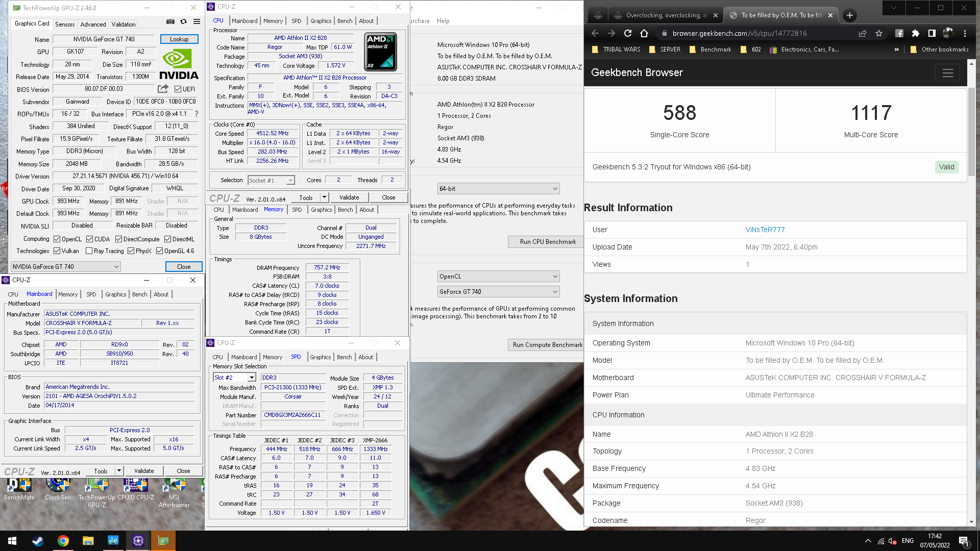Open Benchmark bookmarks folder

tap(710, 49)
